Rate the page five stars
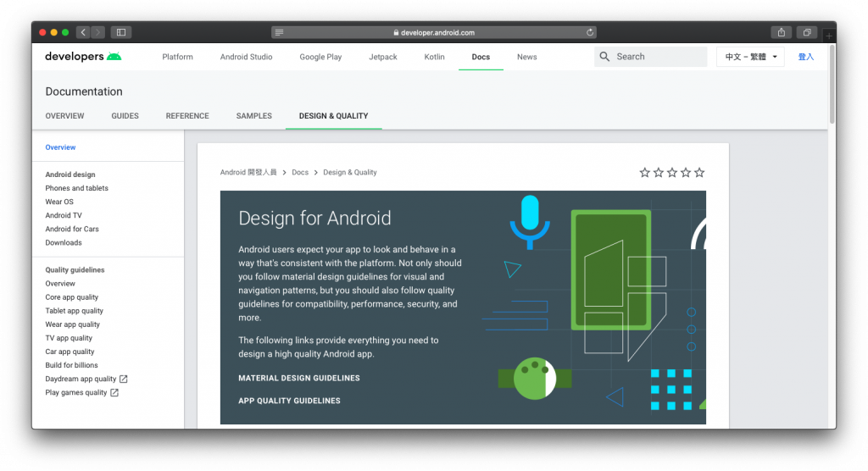This screenshot has height=471, width=868. pos(699,173)
